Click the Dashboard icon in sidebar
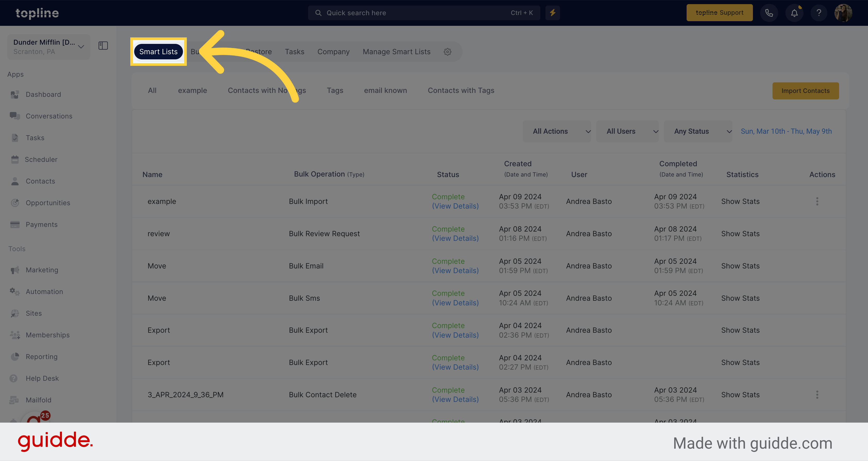The height and width of the screenshot is (461, 868). [15, 94]
